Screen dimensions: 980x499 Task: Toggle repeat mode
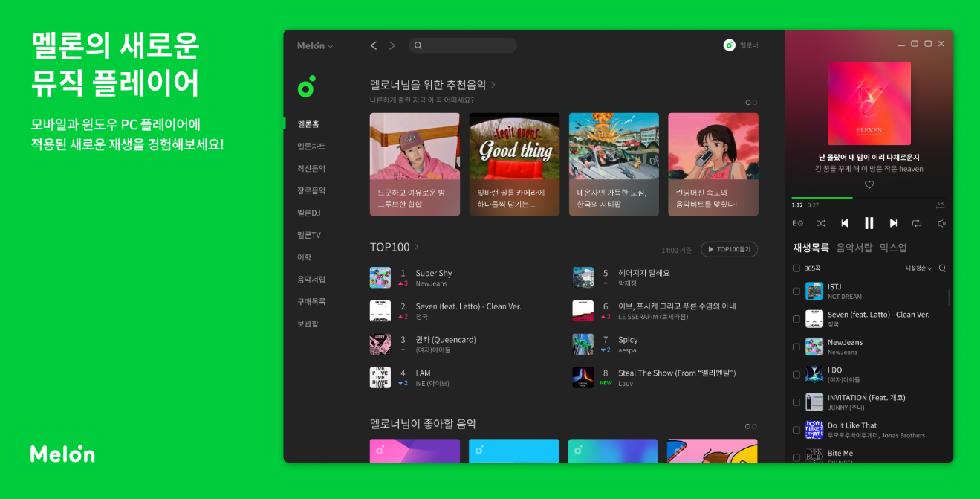click(917, 223)
